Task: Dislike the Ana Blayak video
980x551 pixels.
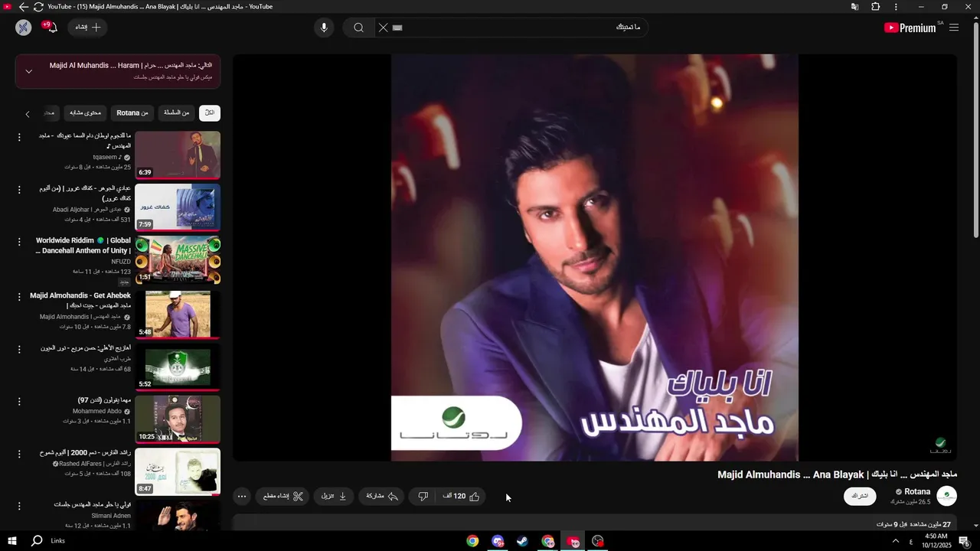Action: click(x=423, y=496)
